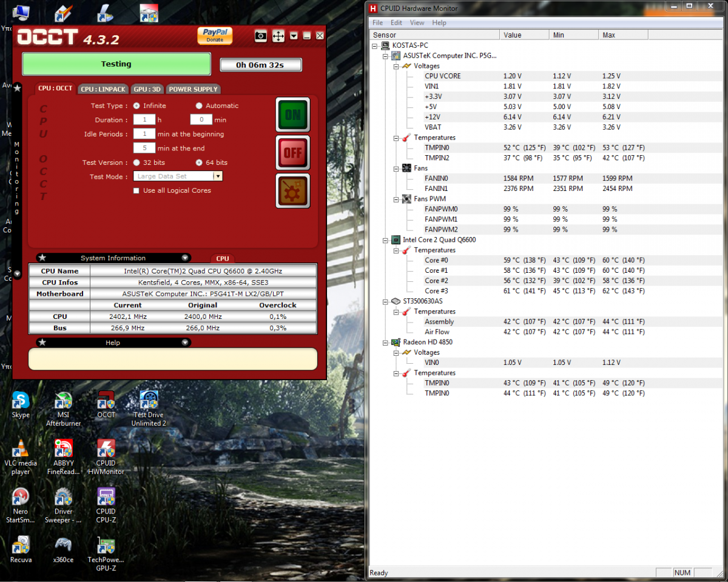Image resolution: width=728 pixels, height=582 pixels.
Task: Collapse the ST3500630AS hard drive node
Action: click(386, 301)
